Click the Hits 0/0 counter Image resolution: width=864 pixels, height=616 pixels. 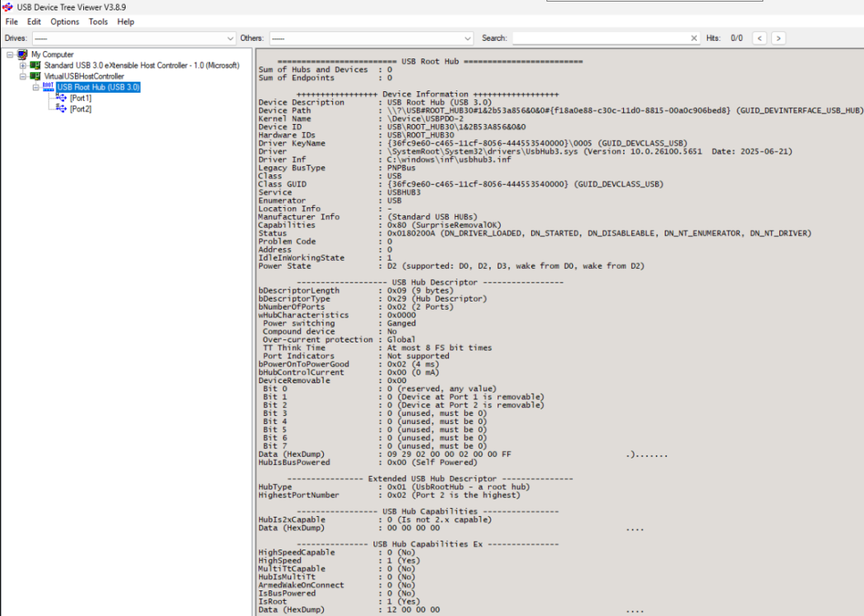pos(725,38)
